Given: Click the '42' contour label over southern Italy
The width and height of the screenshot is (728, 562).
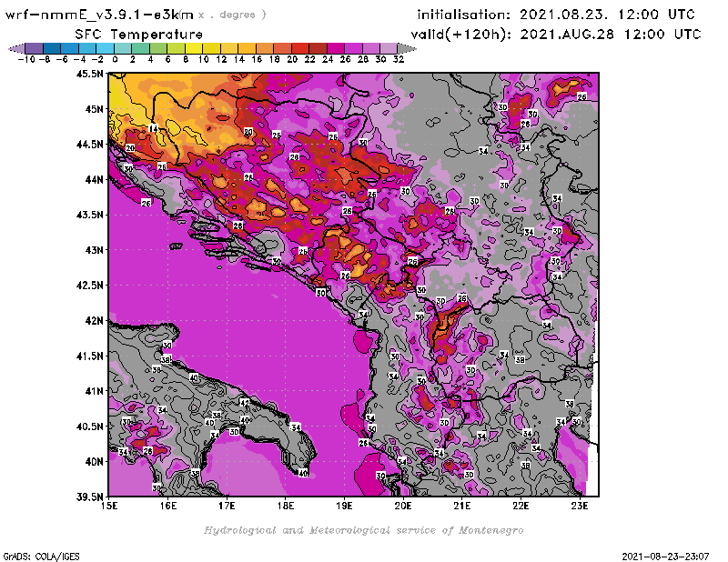Looking at the screenshot, I should (245, 402).
